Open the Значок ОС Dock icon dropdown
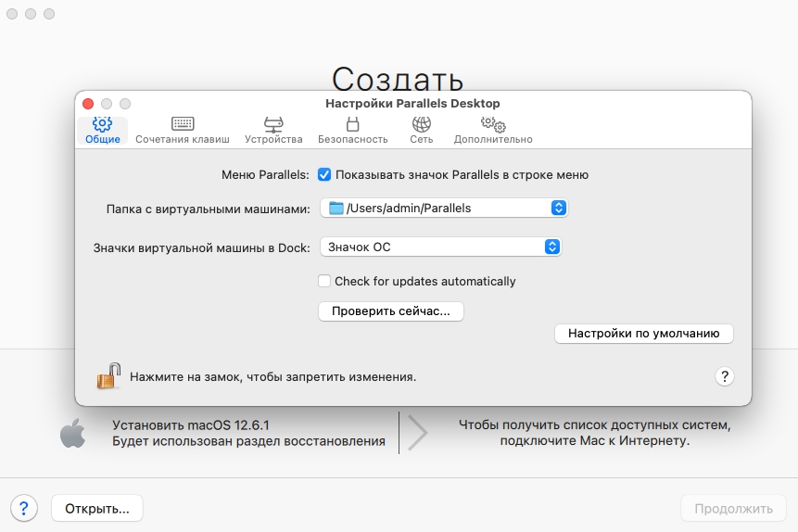The image size is (798, 532). 551,247
